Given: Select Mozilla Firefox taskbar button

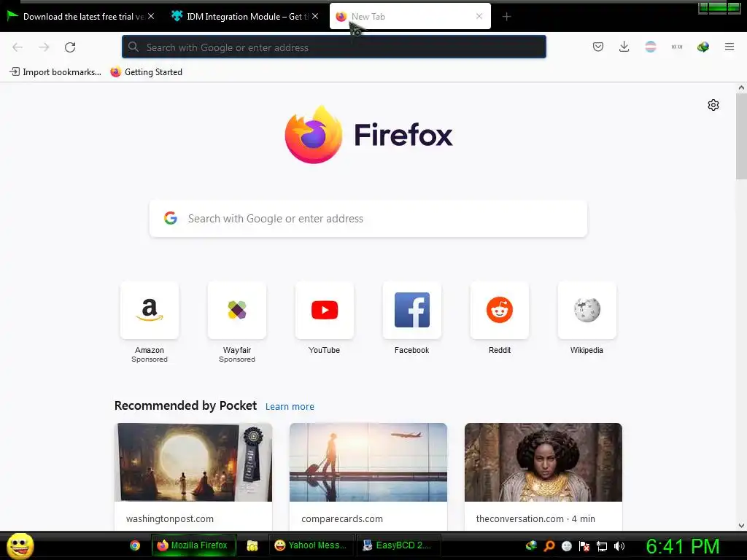Looking at the screenshot, I should click(x=194, y=545).
